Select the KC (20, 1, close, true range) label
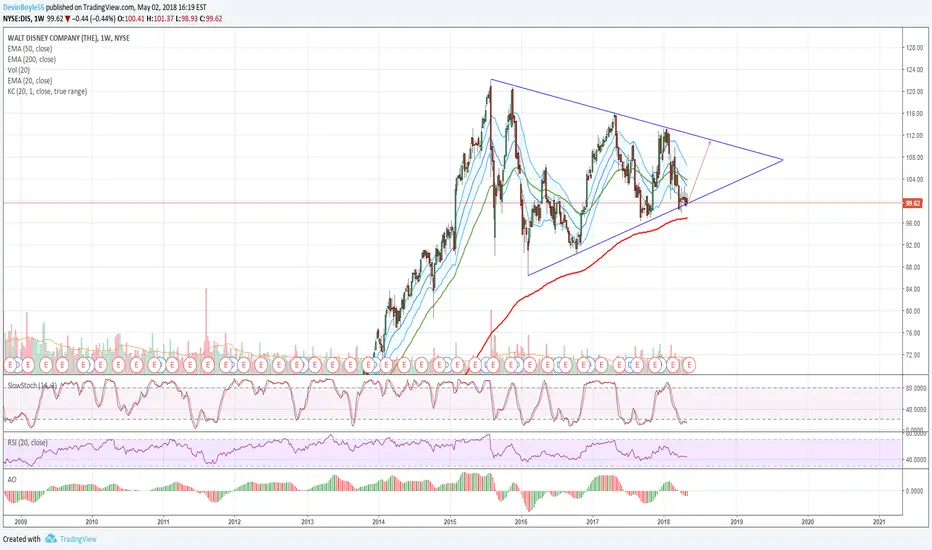932x550 pixels. coord(47,92)
